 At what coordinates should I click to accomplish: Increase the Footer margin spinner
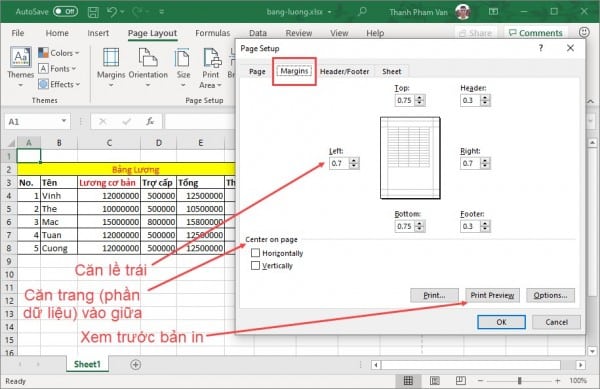tap(485, 223)
